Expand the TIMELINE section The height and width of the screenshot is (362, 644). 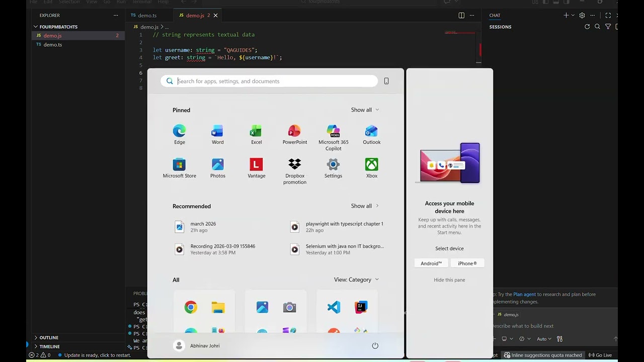[x=49, y=346]
